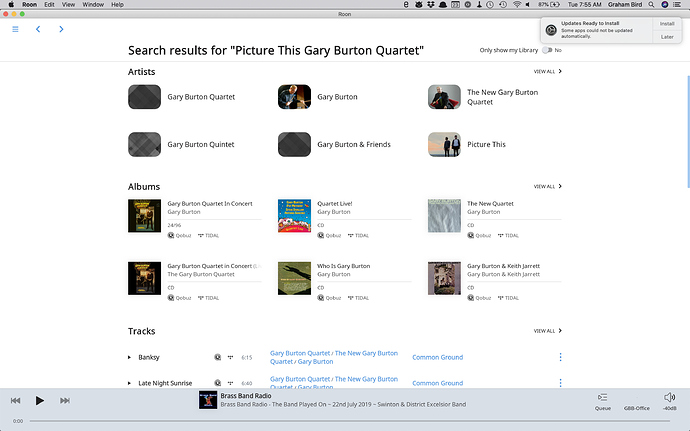
Task: Open the Queue panel
Action: (x=602, y=402)
